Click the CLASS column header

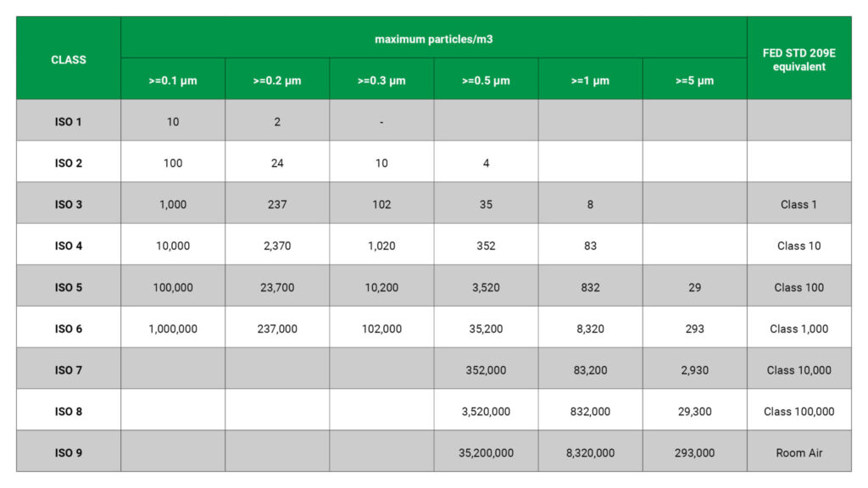69,58
